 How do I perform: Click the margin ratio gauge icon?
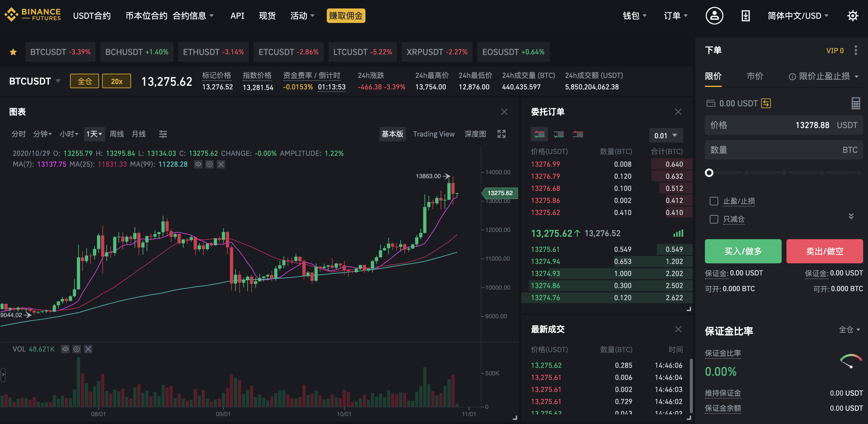coord(851,361)
